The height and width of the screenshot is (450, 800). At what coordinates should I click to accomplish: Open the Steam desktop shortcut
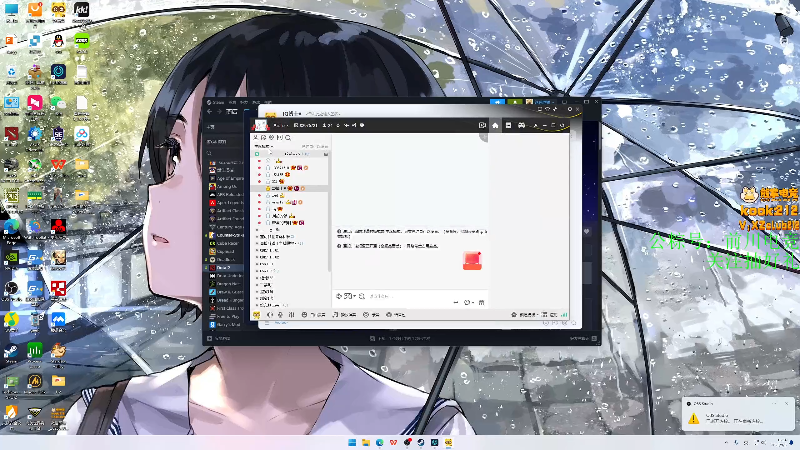click(11, 352)
